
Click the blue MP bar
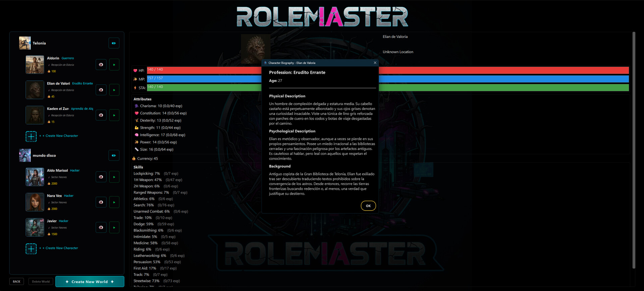[388, 79]
